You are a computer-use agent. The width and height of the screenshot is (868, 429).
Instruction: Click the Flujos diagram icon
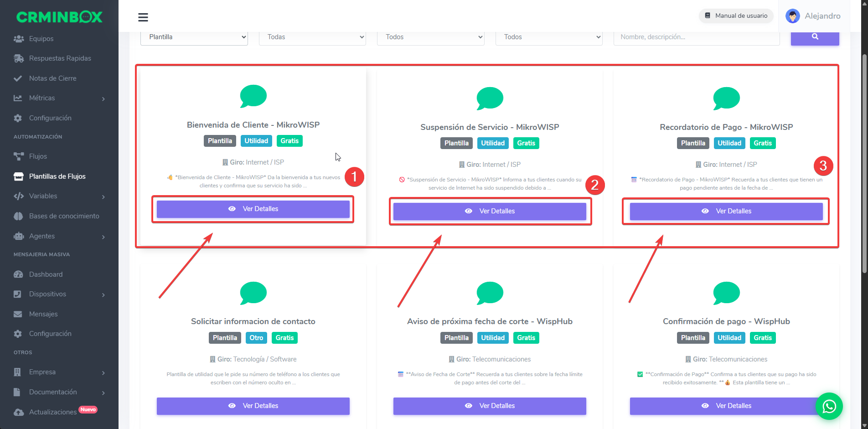click(18, 156)
